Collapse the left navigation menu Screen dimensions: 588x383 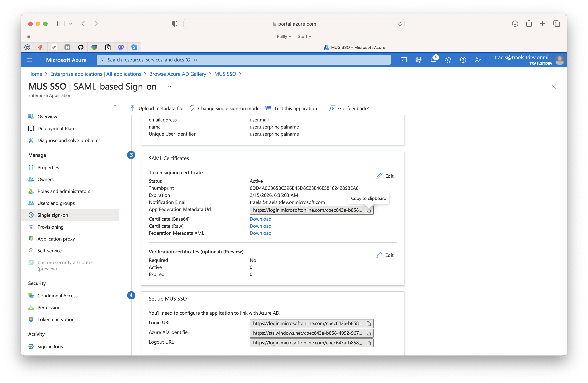click(115, 106)
